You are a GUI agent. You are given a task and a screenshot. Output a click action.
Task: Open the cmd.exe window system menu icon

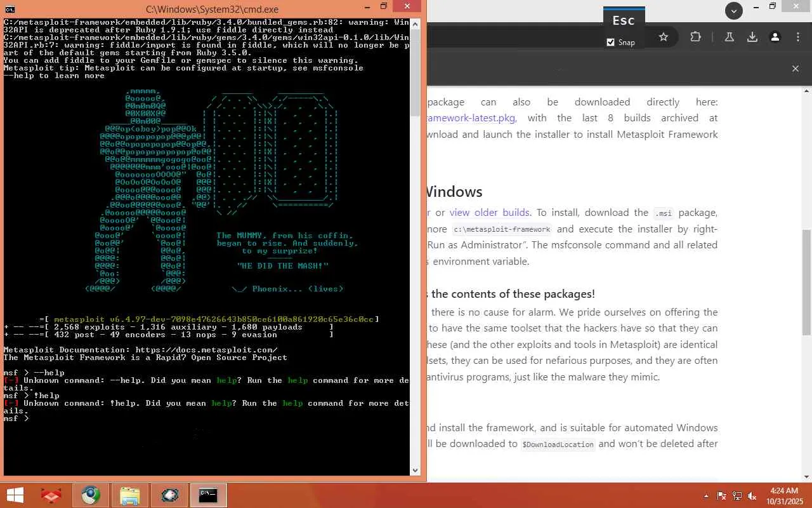pos(10,9)
